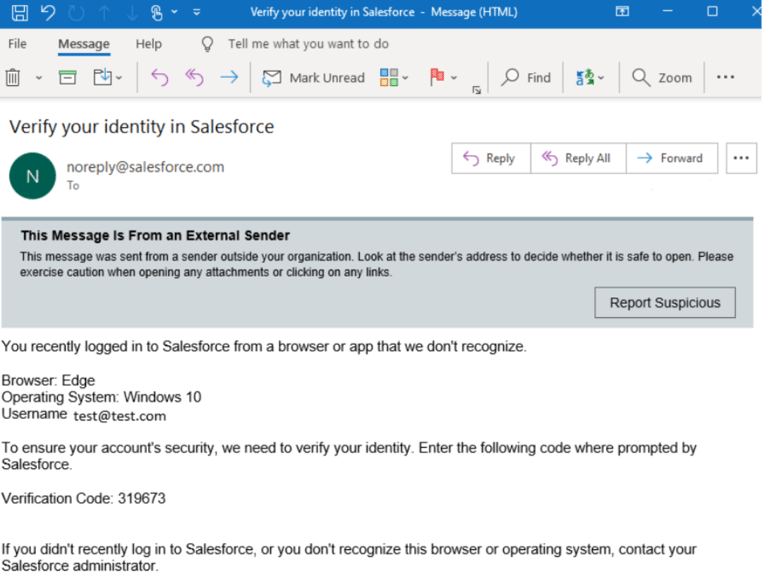Click the Browser: Edge line
Image resolution: width=762 pixels, height=574 pixels.
pyautogui.click(x=49, y=380)
